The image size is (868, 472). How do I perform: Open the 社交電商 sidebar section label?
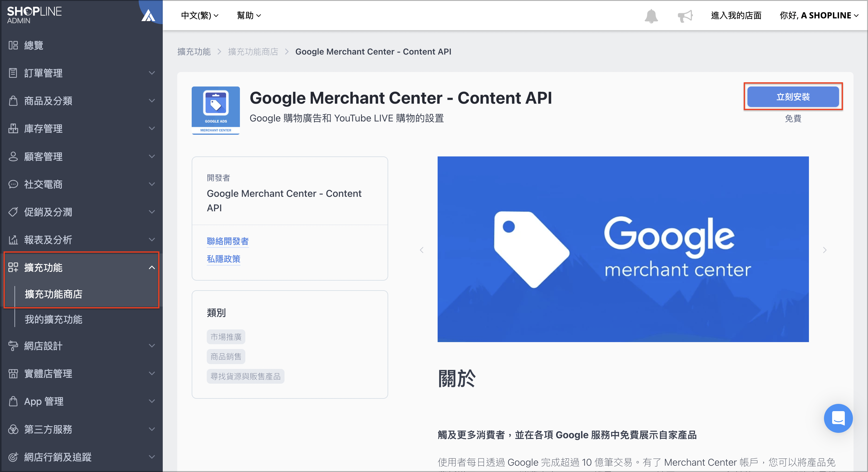click(43, 184)
